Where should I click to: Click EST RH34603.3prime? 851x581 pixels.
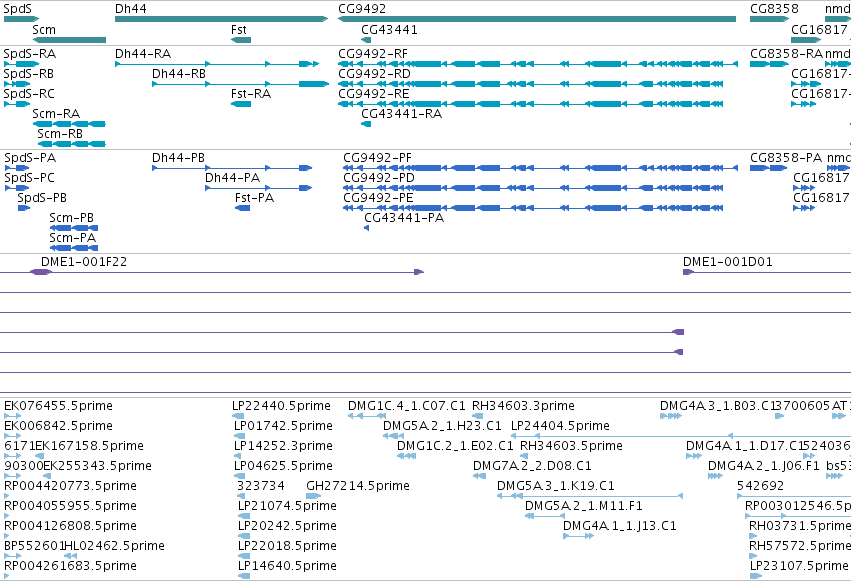pos(523,406)
